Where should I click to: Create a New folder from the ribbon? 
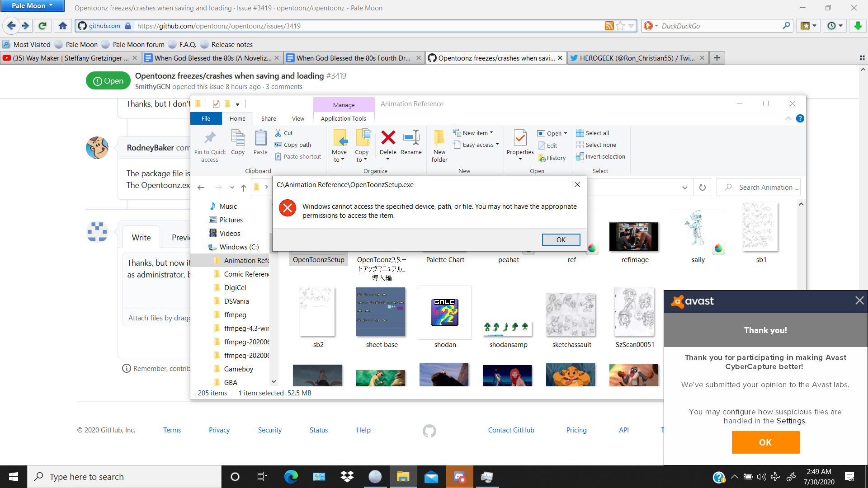click(x=439, y=145)
